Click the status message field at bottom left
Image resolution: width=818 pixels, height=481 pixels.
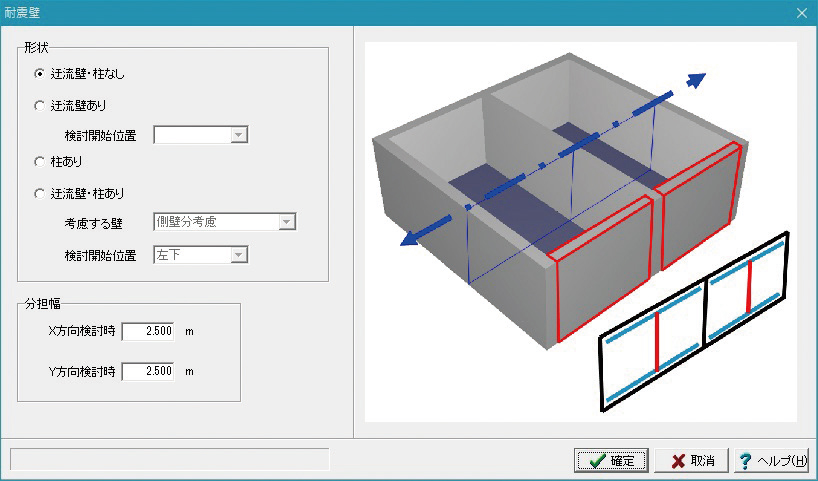click(x=170, y=460)
